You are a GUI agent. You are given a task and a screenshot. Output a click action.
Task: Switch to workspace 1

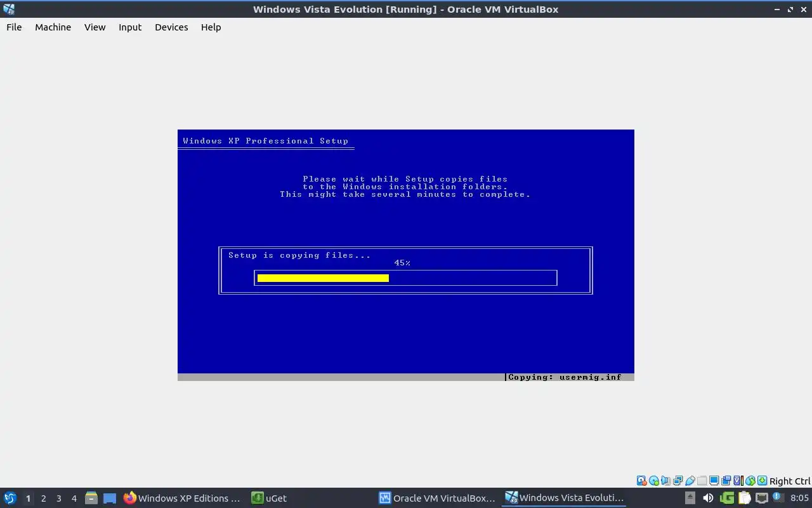point(28,498)
